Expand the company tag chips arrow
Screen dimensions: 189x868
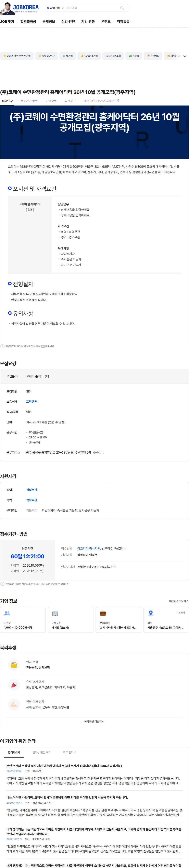pos(185,56)
